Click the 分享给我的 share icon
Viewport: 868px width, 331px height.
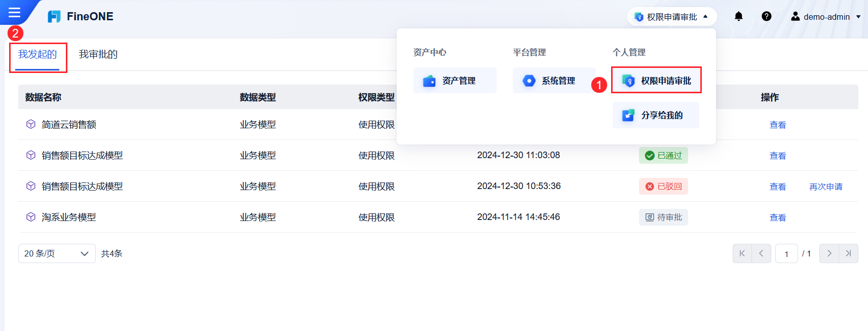click(x=628, y=115)
